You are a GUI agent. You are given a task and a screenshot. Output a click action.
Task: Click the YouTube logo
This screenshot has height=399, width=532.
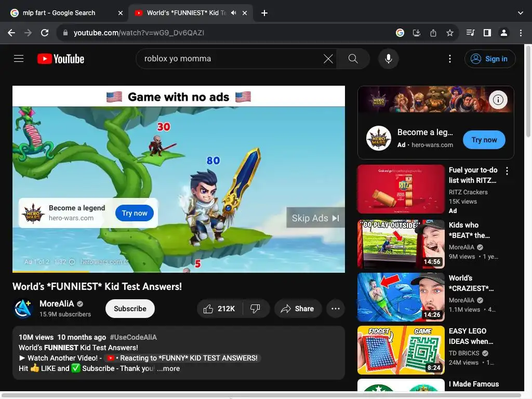[x=61, y=59]
